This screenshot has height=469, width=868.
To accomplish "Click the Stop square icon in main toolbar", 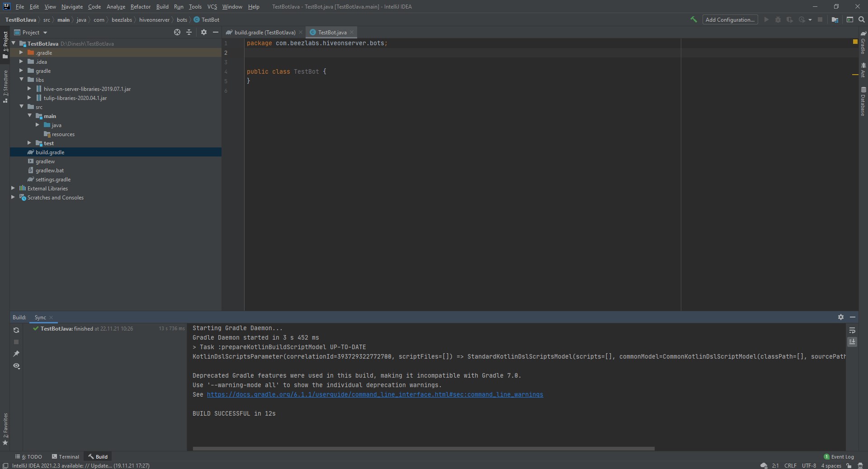I will 820,19.
